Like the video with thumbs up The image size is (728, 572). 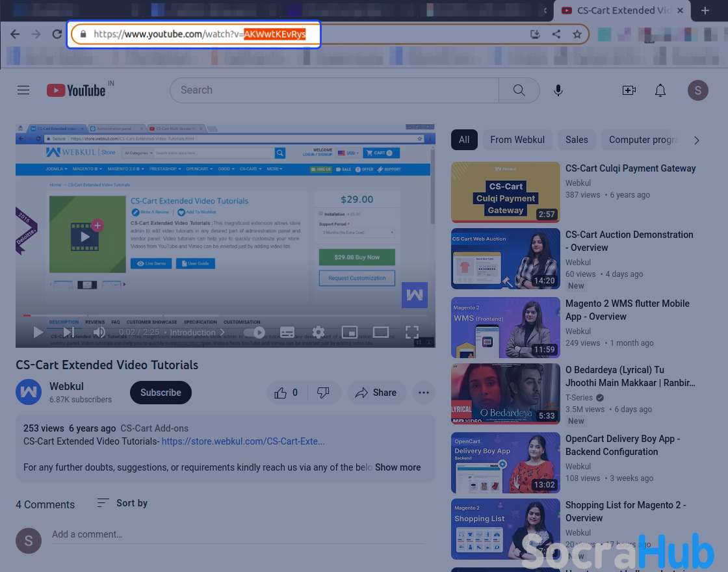pos(286,393)
